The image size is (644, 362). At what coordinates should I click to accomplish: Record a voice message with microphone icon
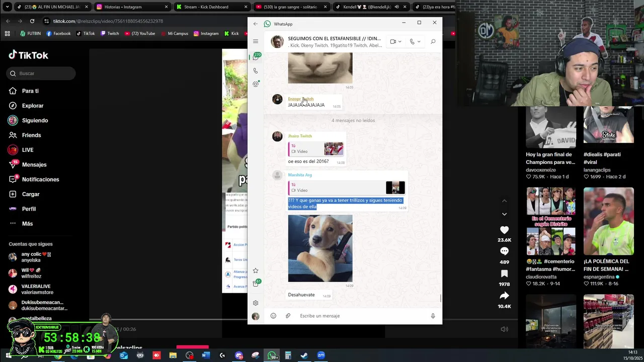click(x=433, y=316)
